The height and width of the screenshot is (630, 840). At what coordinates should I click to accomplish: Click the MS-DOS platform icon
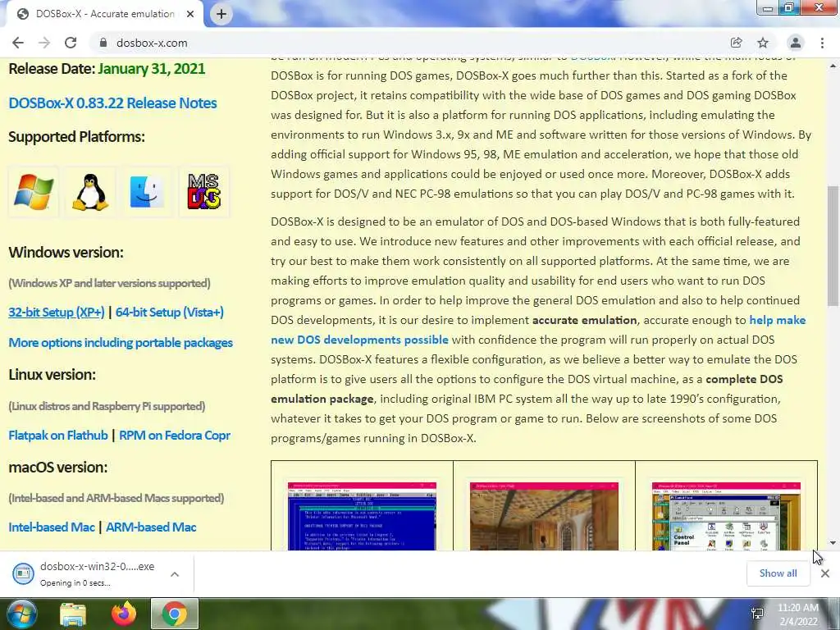[x=203, y=192]
